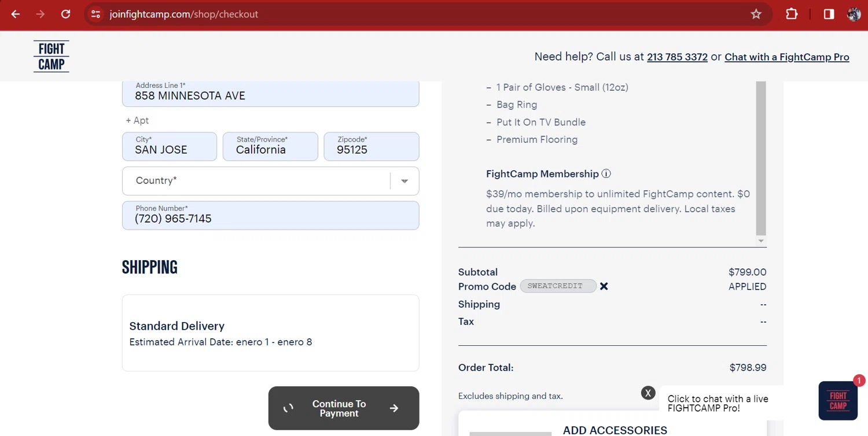
Task: Open Chat with a FightCamp Pro link
Action: pyautogui.click(x=787, y=57)
